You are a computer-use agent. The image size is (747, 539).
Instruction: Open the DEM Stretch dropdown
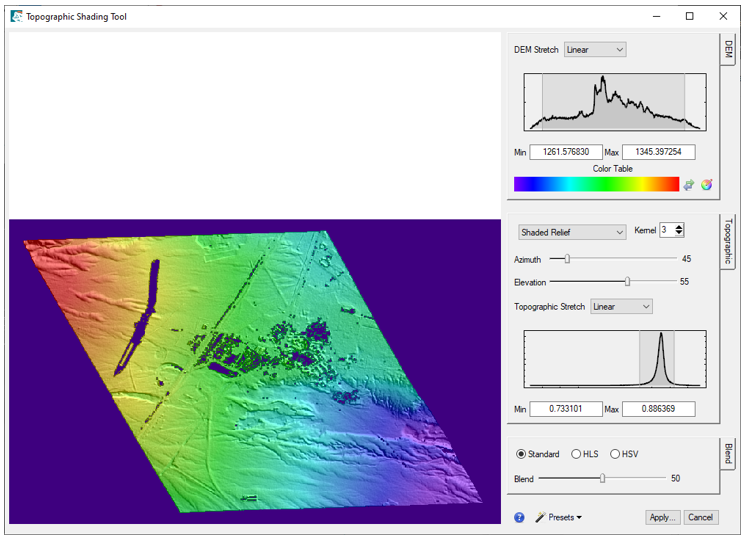point(595,49)
